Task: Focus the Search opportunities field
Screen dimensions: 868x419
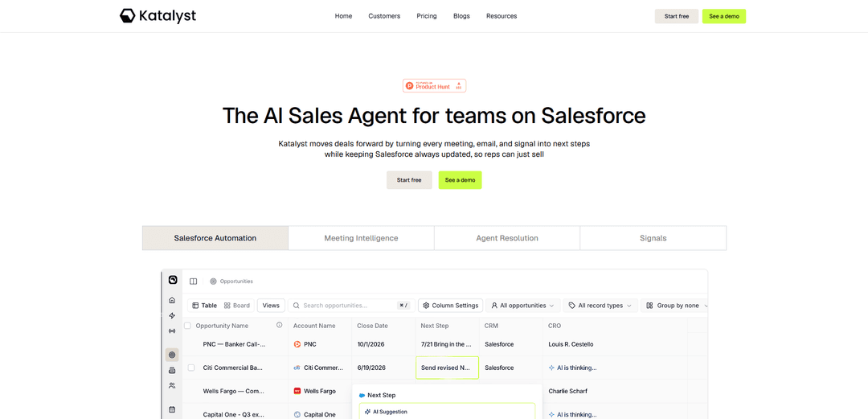Action: [x=351, y=306]
